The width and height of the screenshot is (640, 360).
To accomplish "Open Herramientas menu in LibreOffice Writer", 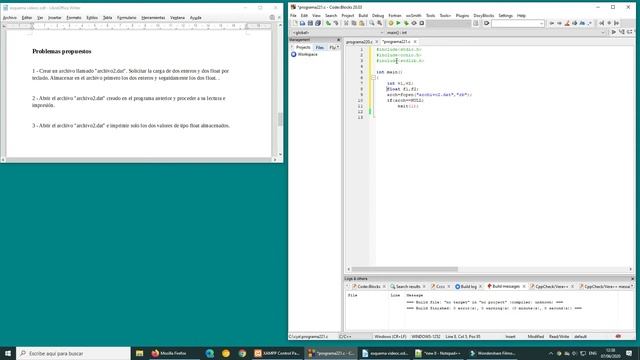I will 153,18.
